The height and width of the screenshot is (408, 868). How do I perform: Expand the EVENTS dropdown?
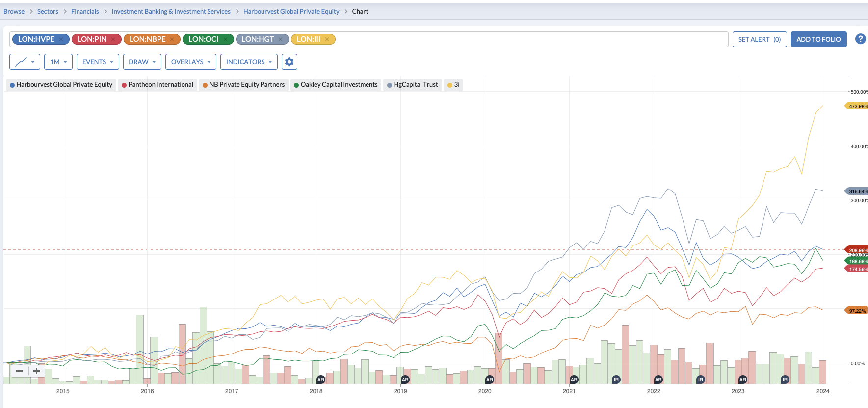click(98, 62)
